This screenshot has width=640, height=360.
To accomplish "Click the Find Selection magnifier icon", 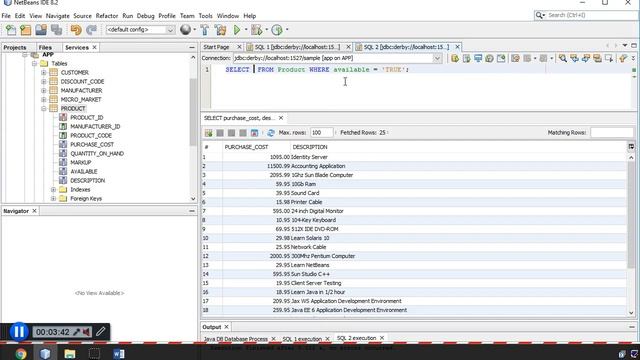I will pos(563,58).
